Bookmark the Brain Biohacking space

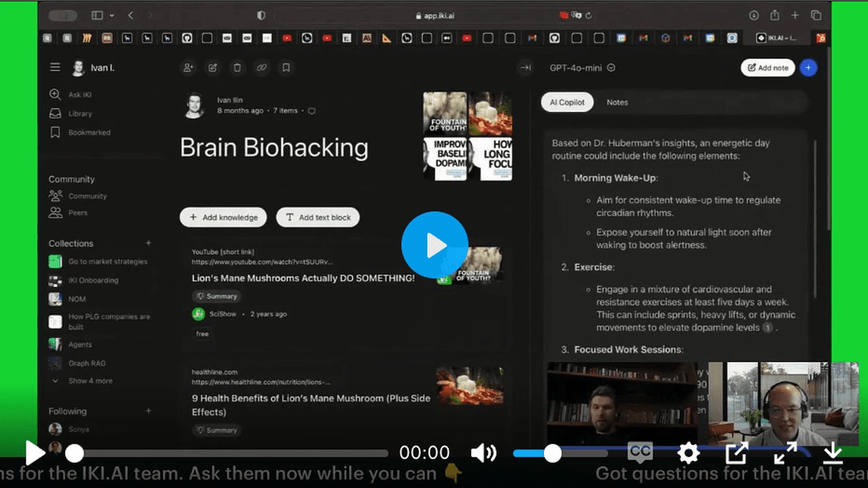click(x=285, y=68)
